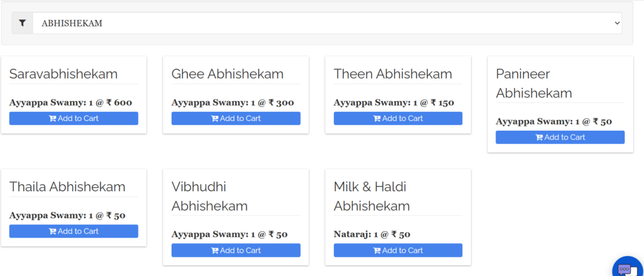Click cart icon on Vibhudhi Abhishekam button
The height and width of the screenshot is (276, 644).
(x=215, y=250)
